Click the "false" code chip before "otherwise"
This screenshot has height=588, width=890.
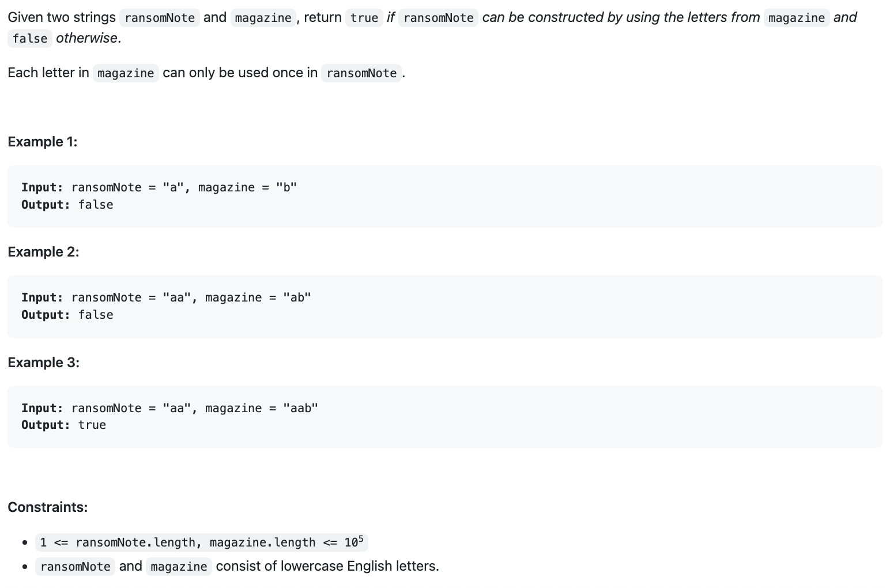click(30, 39)
